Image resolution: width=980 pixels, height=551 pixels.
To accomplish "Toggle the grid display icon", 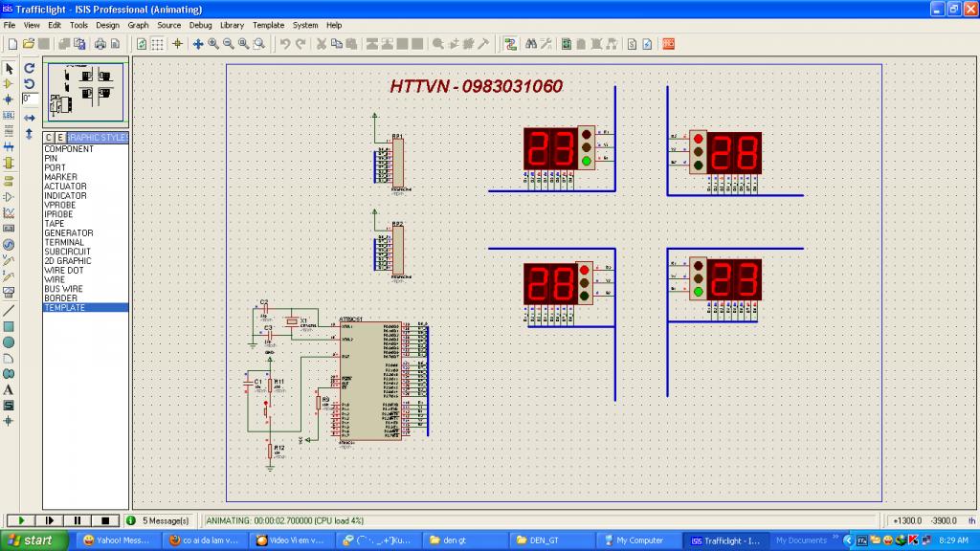I will (x=158, y=44).
